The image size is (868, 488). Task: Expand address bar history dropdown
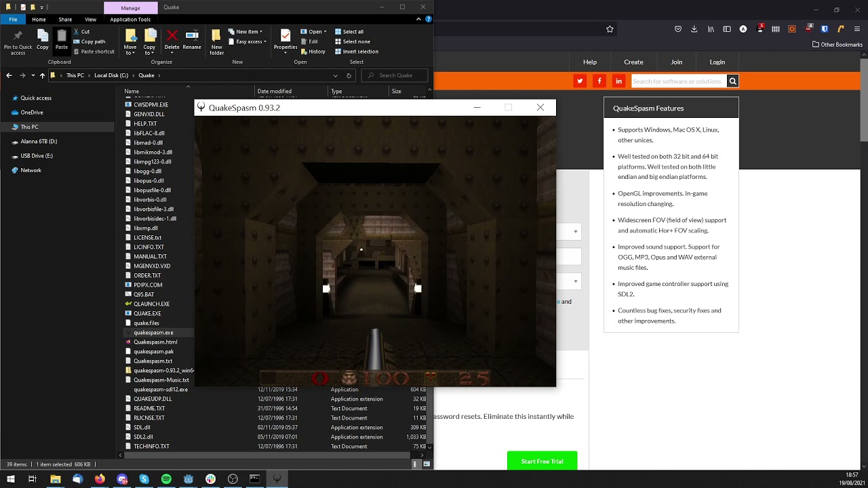coord(335,75)
